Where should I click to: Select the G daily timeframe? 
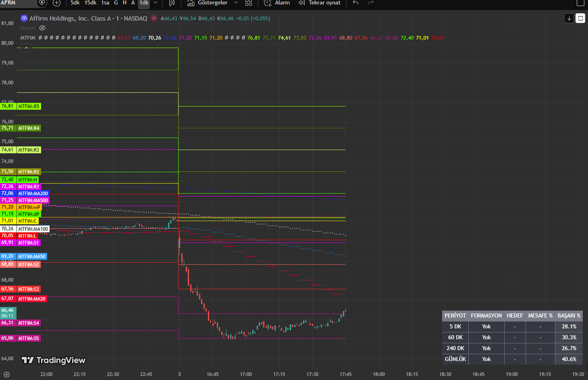click(116, 3)
